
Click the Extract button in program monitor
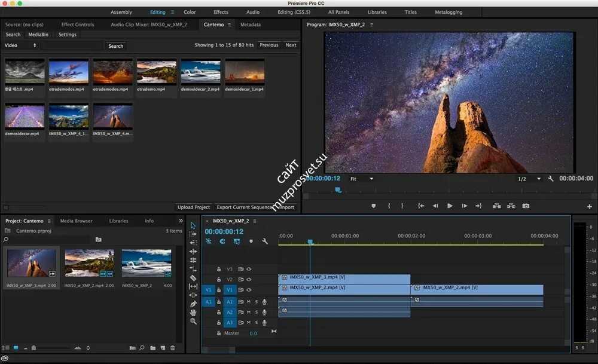pos(511,206)
